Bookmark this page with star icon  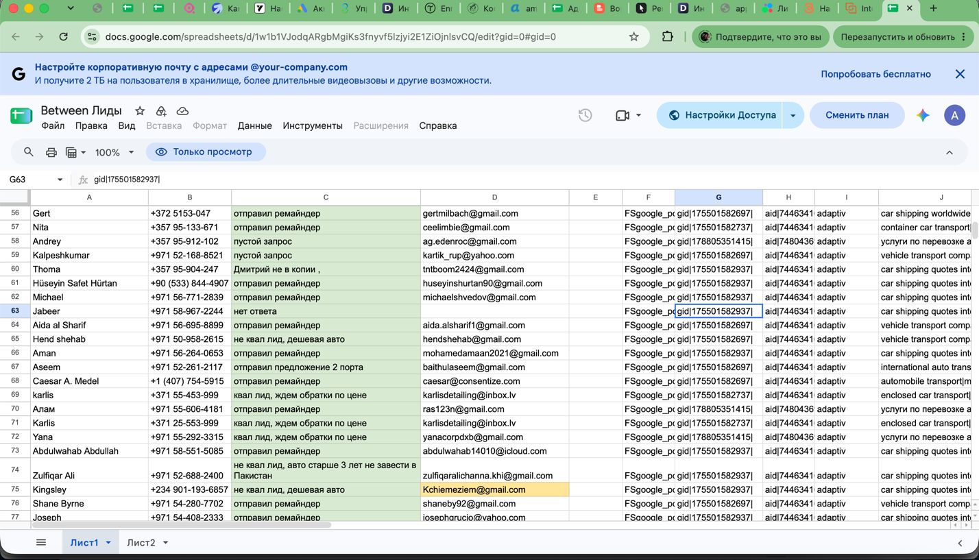634,37
